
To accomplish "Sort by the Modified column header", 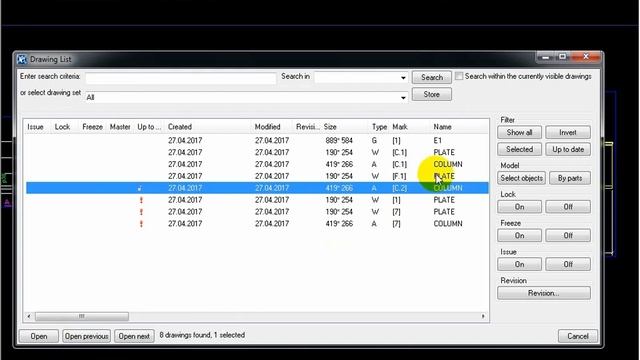I will click(267, 127).
